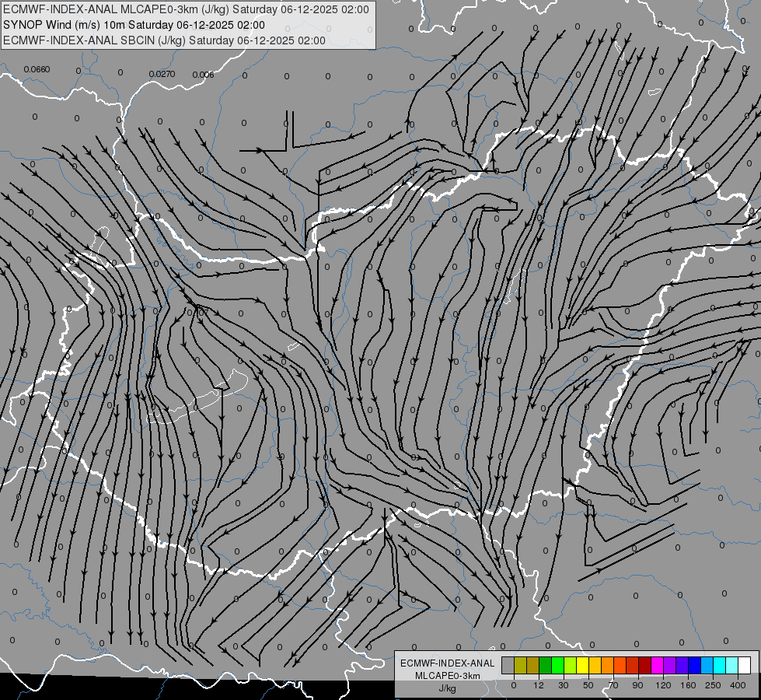Image resolution: width=761 pixels, height=700 pixels.
Task: Click the 70 tick label on legend scale
Action: [613, 685]
